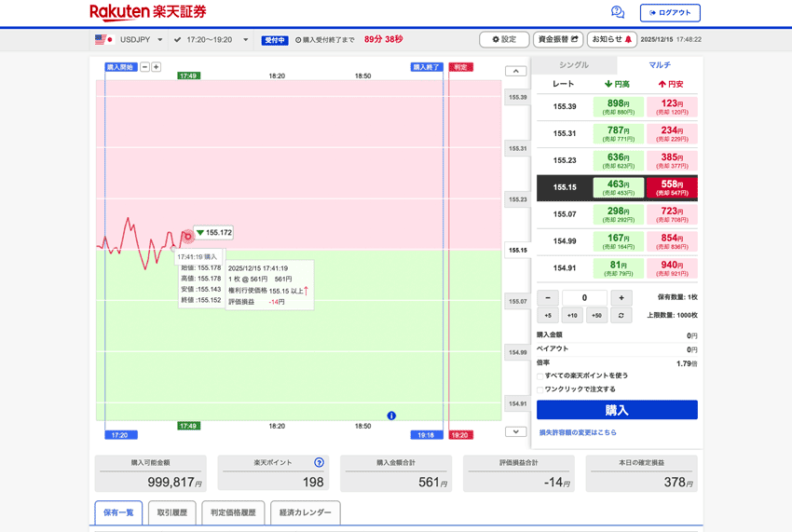Select 円高 898円 at rate 155.39
This screenshot has height=532, width=792.
point(619,106)
